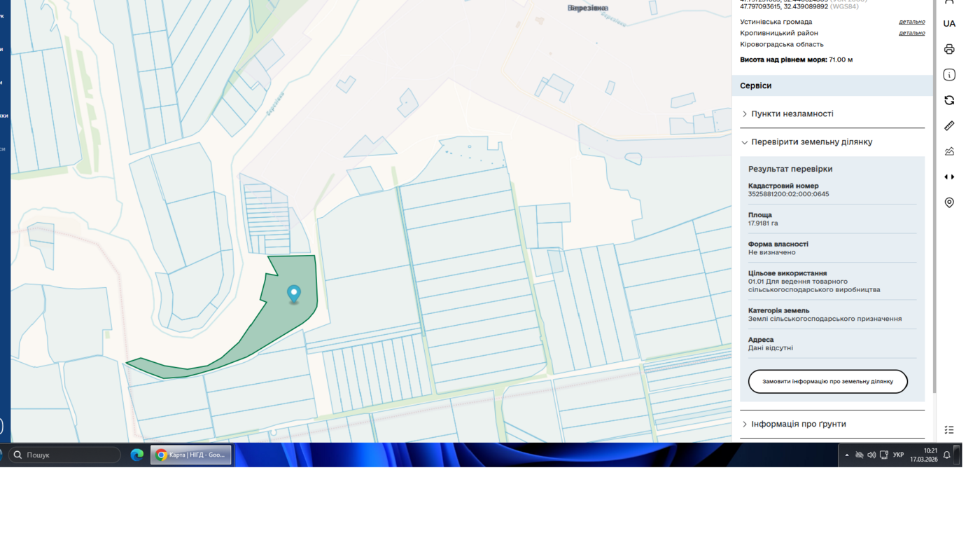Expand the 'Інформація про ґрунти' section
Image resolution: width=980 pixels, height=552 pixels.
click(832, 424)
